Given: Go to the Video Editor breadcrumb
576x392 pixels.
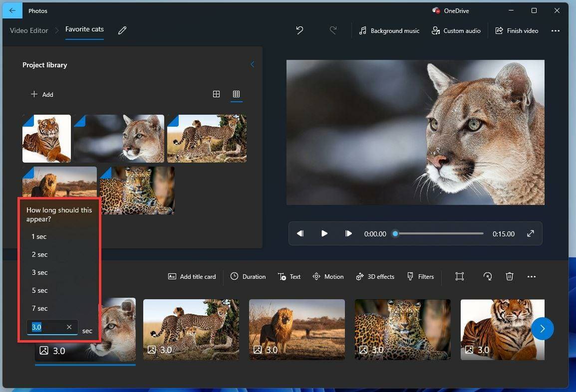Looking at the screenshot, I should point(29,30).
